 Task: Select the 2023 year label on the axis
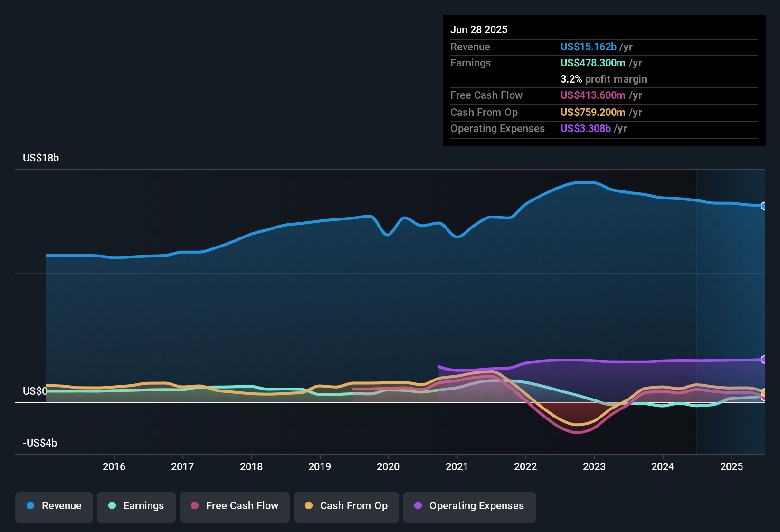click(x=594, y=467)
